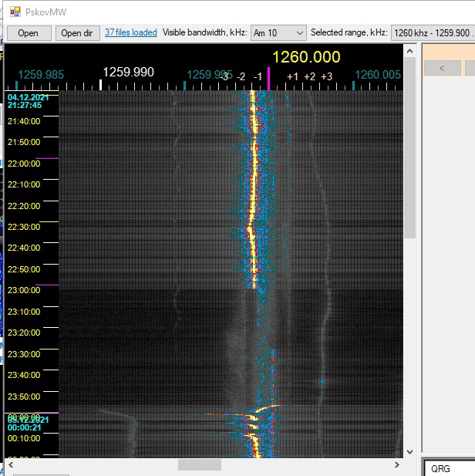Click the 1259.985 frequency scale label
Viewport: 475px width, 476px height.
point(41,75)
